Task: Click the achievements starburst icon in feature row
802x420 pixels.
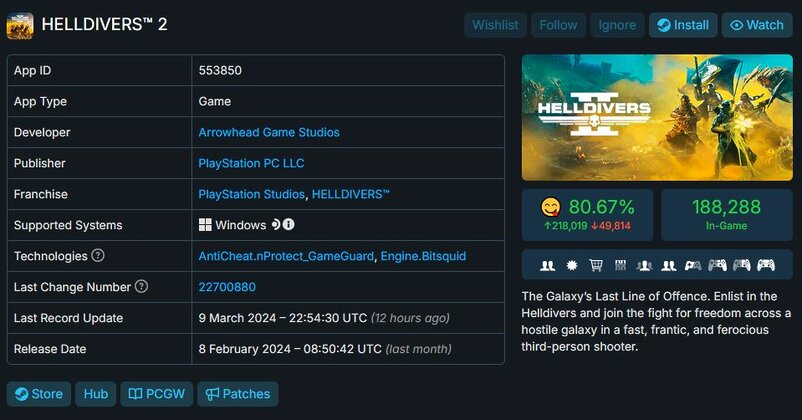Action: (x=572, y=265)
